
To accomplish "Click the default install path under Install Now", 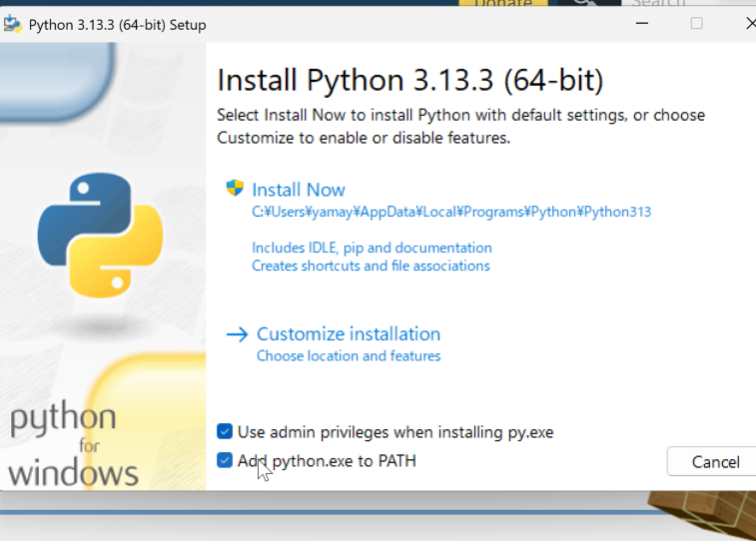I will coord(451,212).
